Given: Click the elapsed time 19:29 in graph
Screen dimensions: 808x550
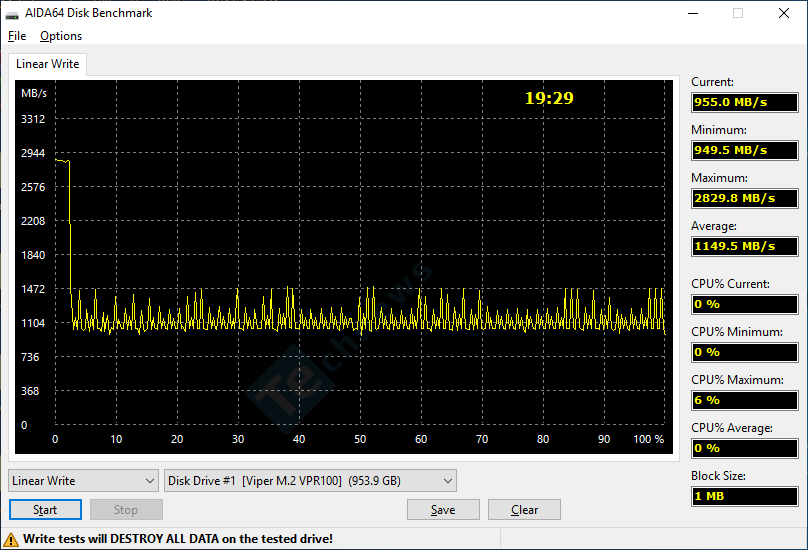Looking at the screenshot, I should (549, 98).
